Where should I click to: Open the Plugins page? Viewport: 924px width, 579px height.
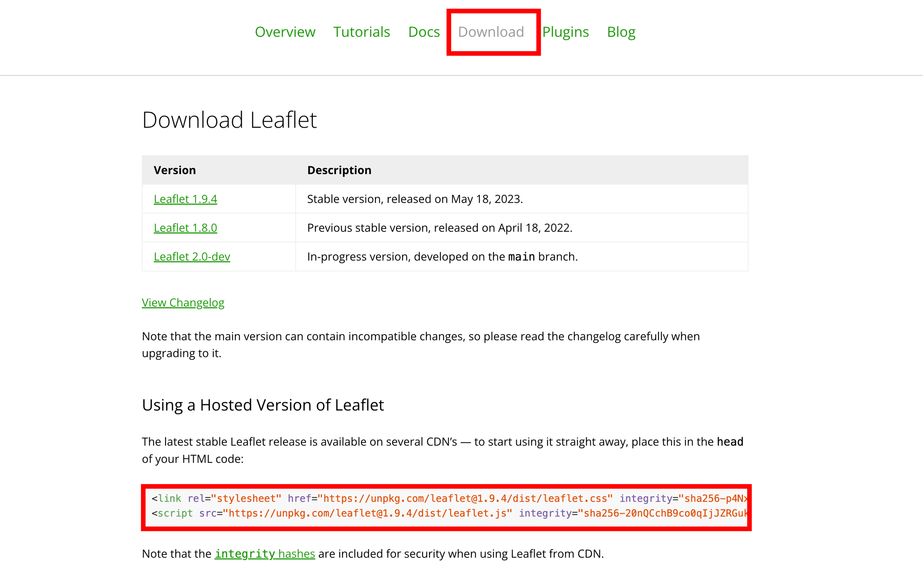tap(565, 31)
